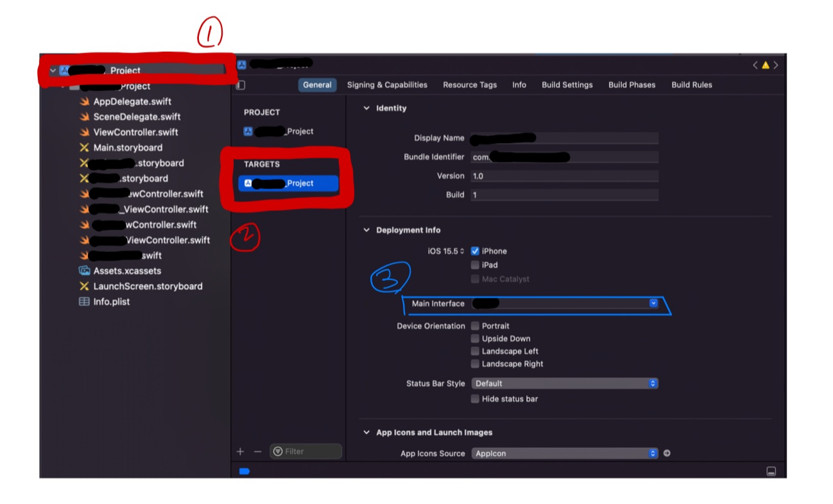Click the Build field showing 1
Image resolution: width=833 pixels, height=504 pixels.
565,195
